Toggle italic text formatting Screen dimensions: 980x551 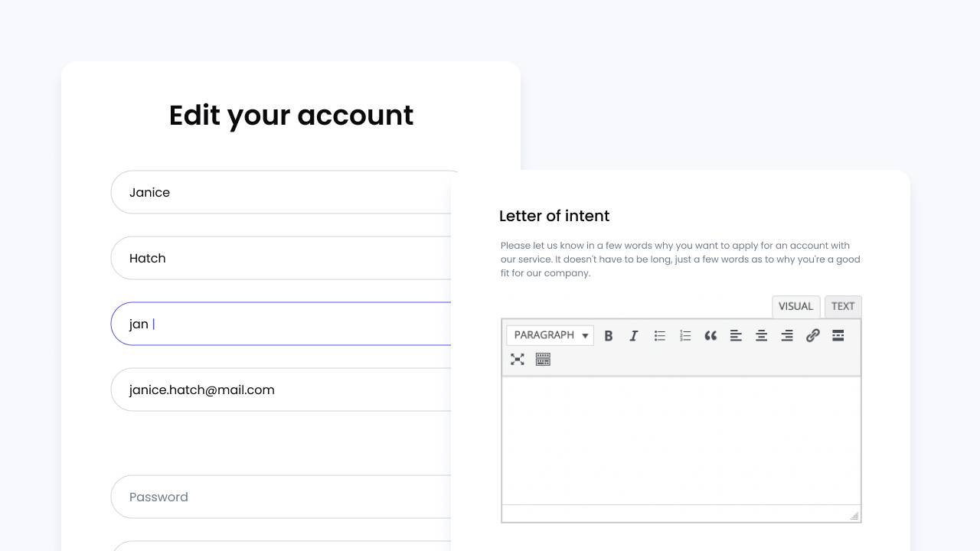[x=634, y=335]
